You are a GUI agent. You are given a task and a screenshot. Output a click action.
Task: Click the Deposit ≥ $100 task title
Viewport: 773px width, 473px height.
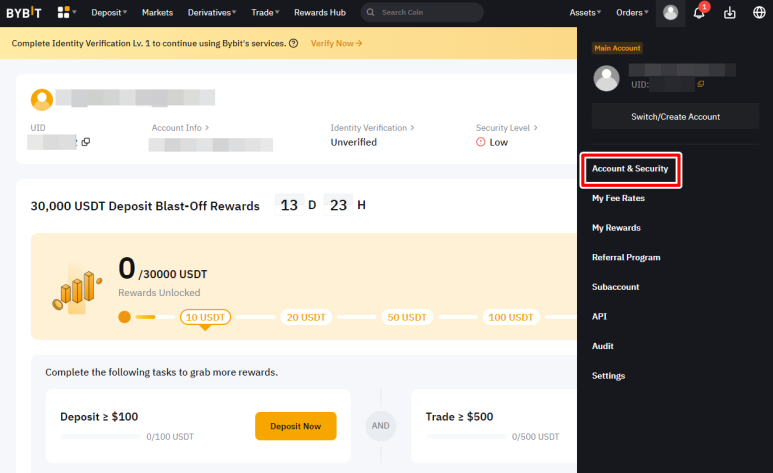pyautogui.click(x=99, y=417)
